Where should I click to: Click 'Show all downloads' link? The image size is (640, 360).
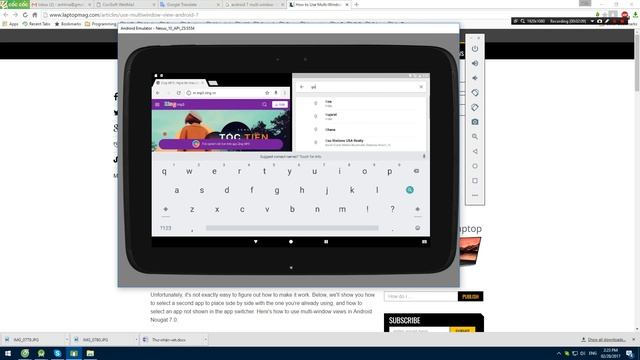click(606, 340)
